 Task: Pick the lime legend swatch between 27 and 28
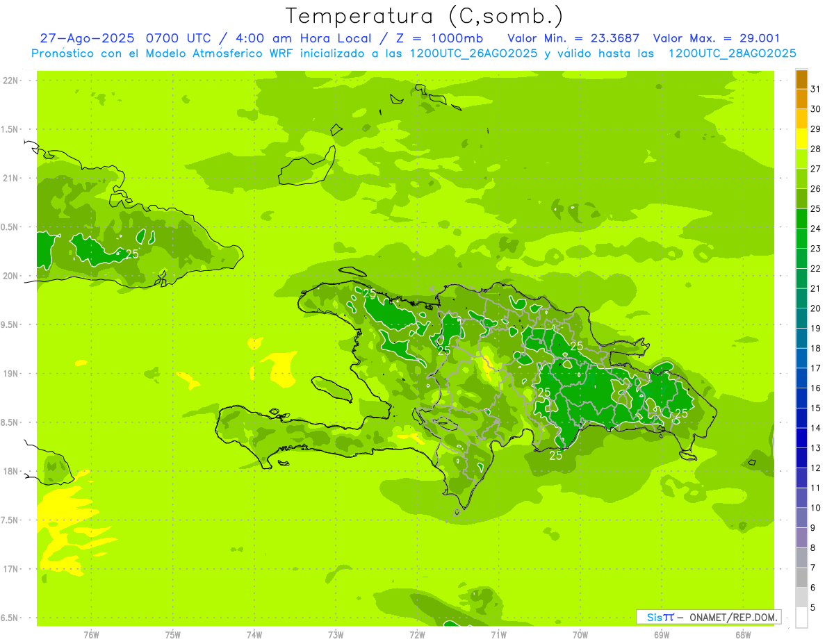pos(801,159)
